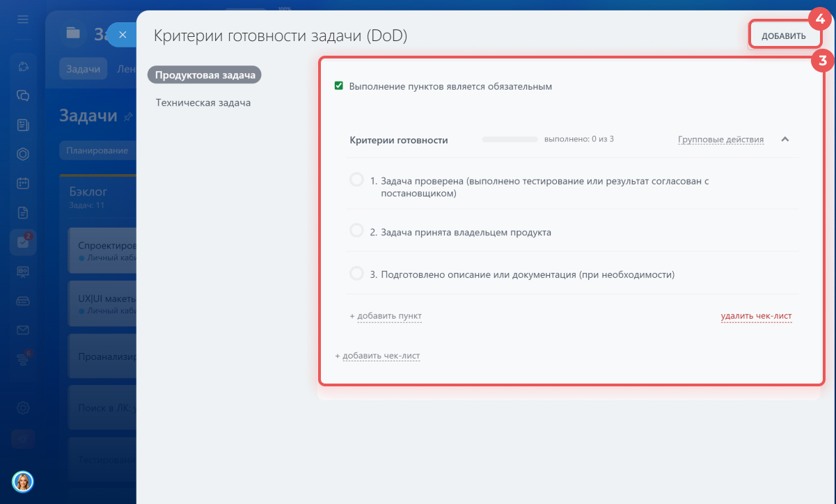Viewport: 836px width, 504px height.
Task: Click 'удалить чек-лист' link
Action: point(756,316)
